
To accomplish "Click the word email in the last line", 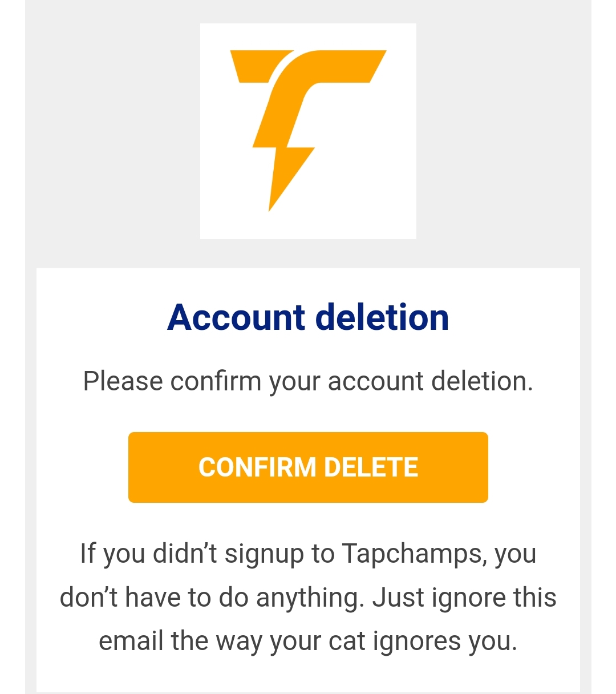I will pos(131,641).
